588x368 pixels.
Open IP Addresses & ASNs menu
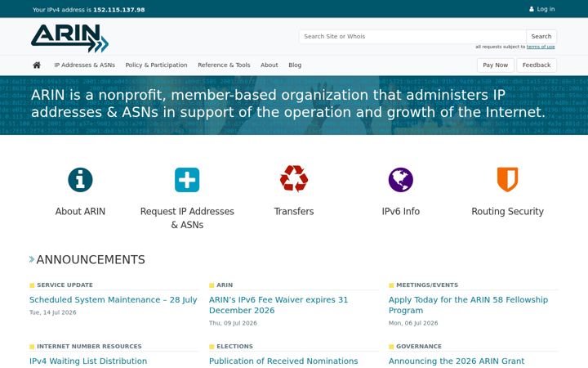[85, 65]
